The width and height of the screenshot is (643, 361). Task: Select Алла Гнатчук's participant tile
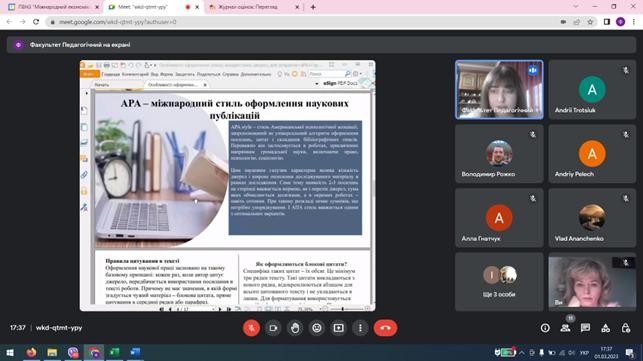point(499,218)
